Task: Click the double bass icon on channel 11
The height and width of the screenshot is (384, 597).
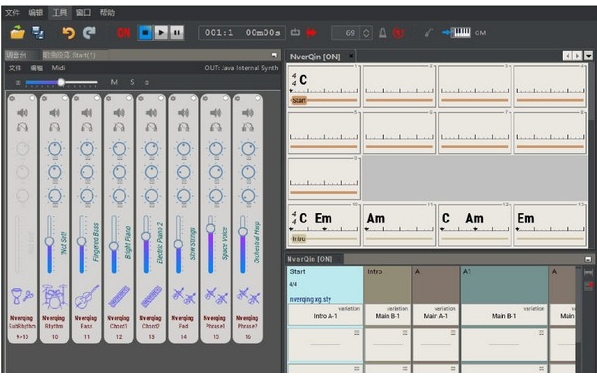Action: [87, 296]
